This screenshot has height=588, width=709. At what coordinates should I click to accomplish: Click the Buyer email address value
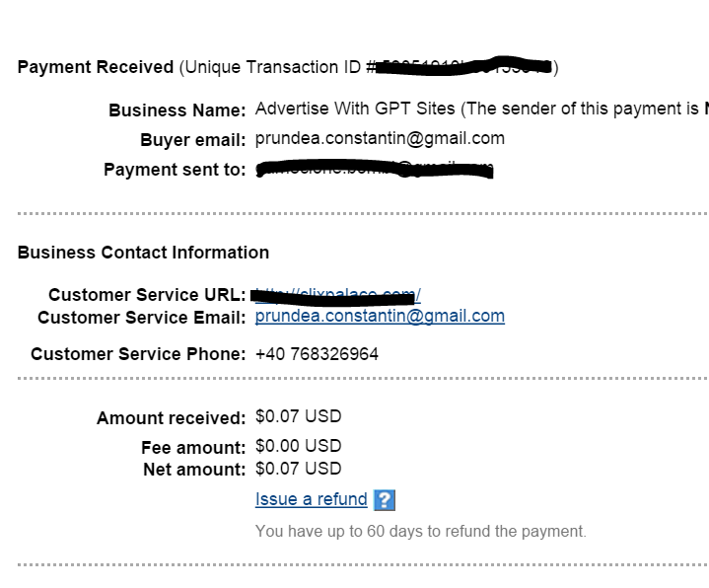pos(380,138)
